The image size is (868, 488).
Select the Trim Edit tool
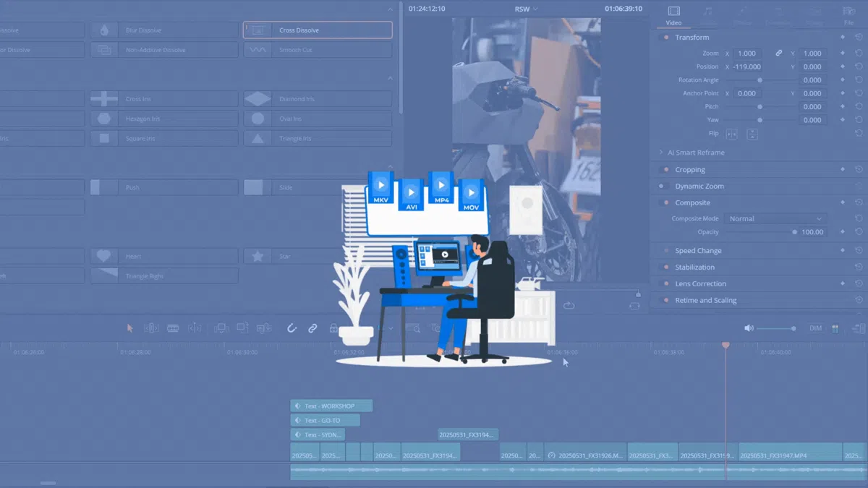(x=151, y=328)
